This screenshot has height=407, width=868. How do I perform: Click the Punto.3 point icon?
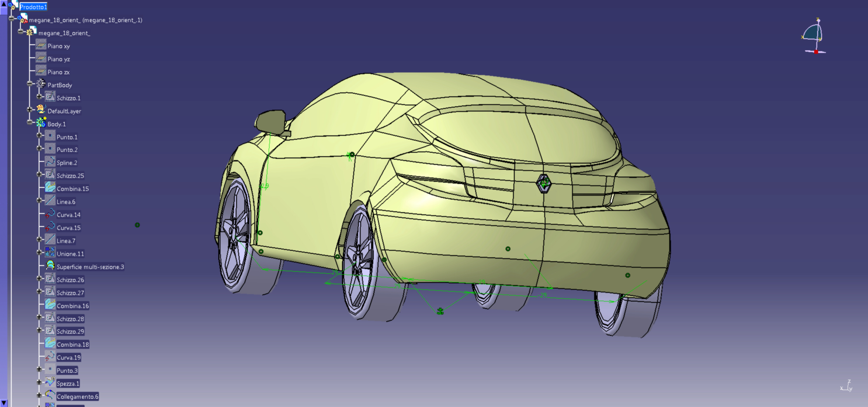[x=50, y=369]
